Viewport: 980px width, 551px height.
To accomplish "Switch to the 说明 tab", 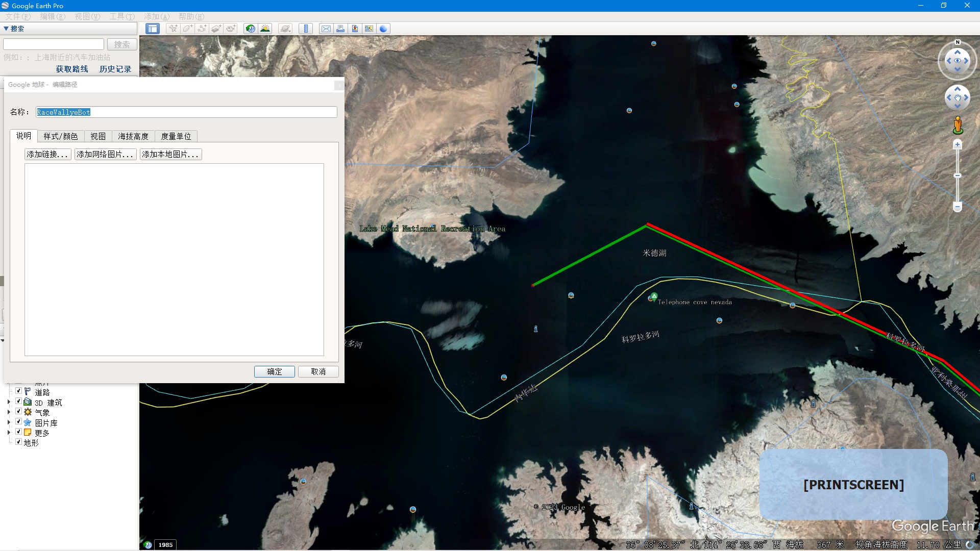I will click(x=23, y=136).
